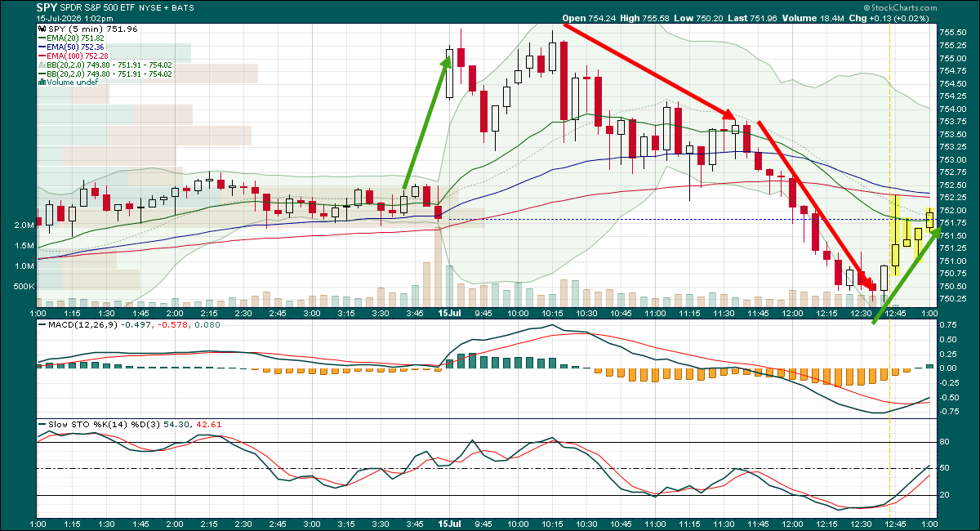Click the green line marker beside EMA(20)

[43, 38]
